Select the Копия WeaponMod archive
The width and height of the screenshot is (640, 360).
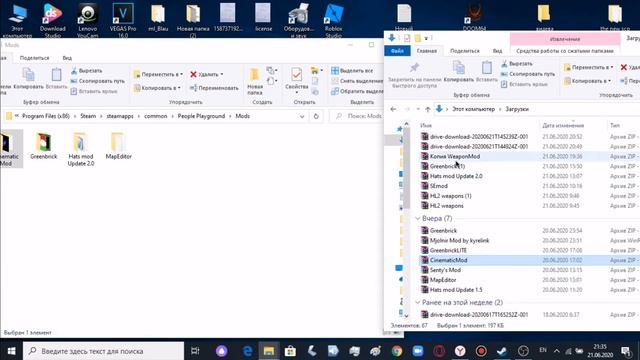455,156
